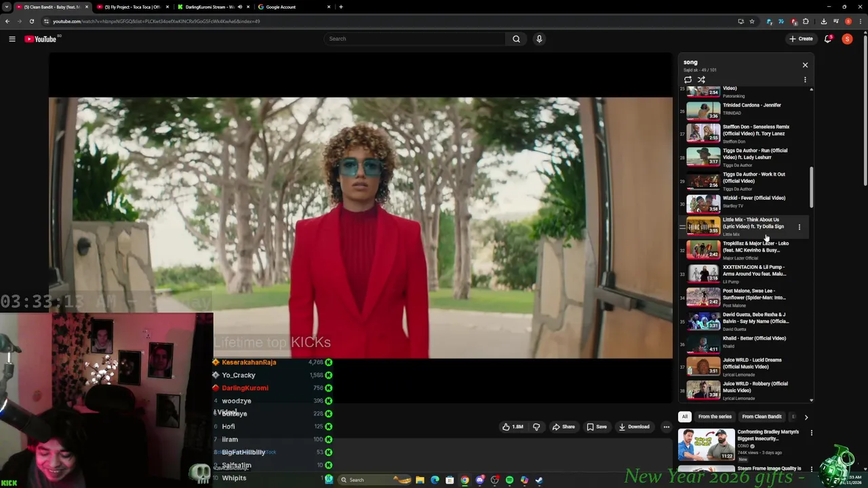Screen dimensions: 868x488
Task: Select the All filter chip
Action: 685,417
